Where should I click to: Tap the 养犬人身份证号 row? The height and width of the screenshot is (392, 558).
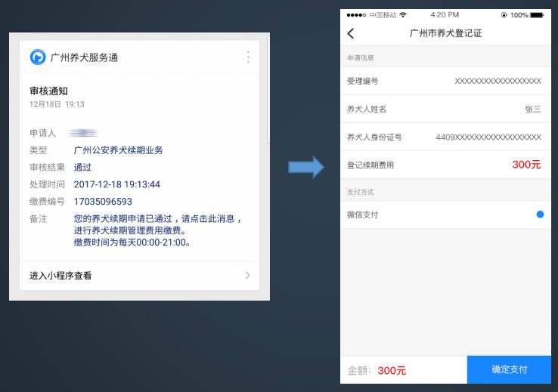click(x=445, y=137)
